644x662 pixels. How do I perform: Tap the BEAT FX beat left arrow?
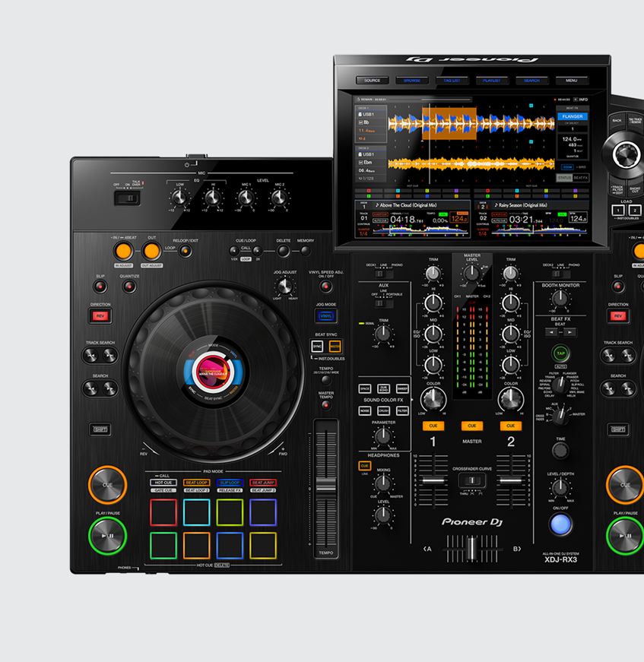(551, 333)
